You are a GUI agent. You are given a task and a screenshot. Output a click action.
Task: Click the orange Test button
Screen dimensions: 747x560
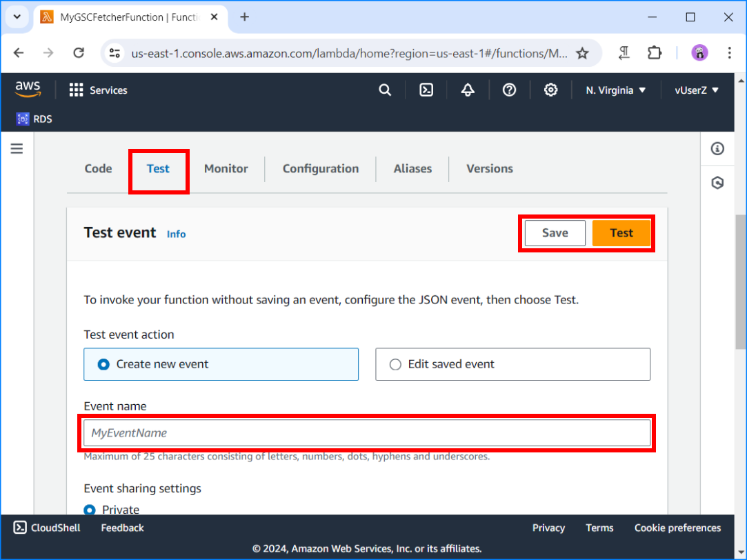pos(621,232)
